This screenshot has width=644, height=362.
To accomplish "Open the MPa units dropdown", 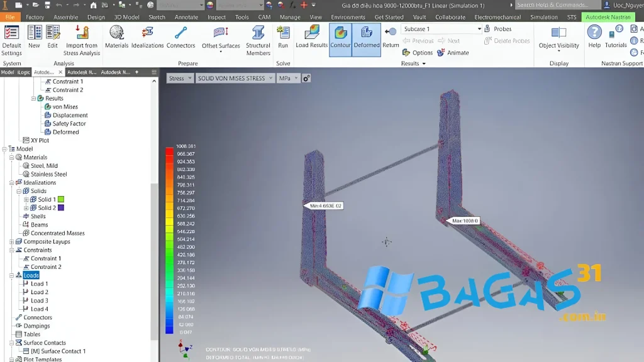I will tap(288, 78).
